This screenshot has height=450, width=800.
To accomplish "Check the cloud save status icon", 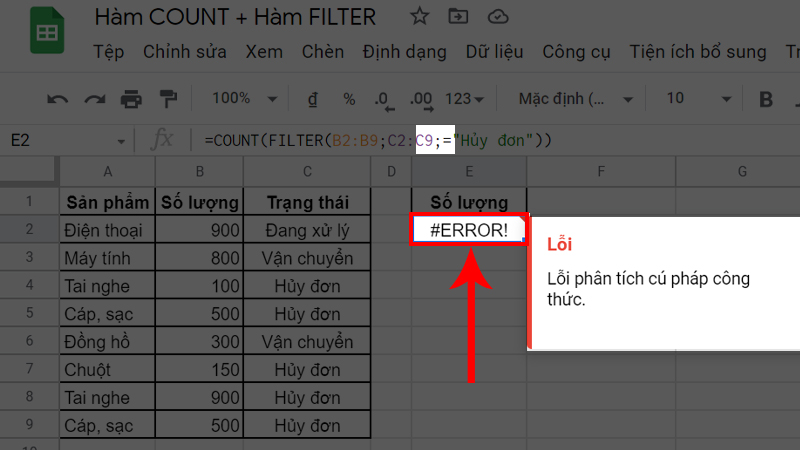I will coord(496,17).
